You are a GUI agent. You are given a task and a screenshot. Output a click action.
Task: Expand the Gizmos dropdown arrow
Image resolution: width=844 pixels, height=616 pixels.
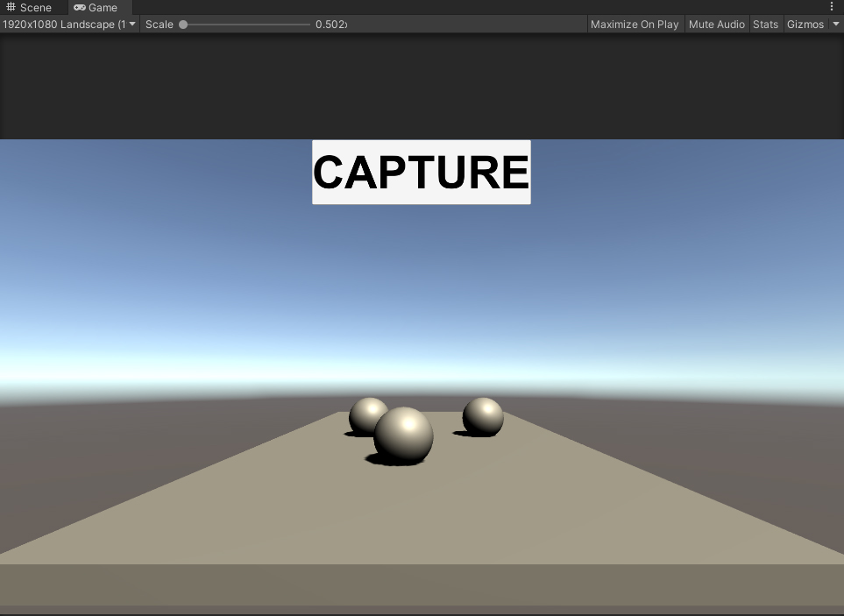pyautogui.click(x=835, y=25)
